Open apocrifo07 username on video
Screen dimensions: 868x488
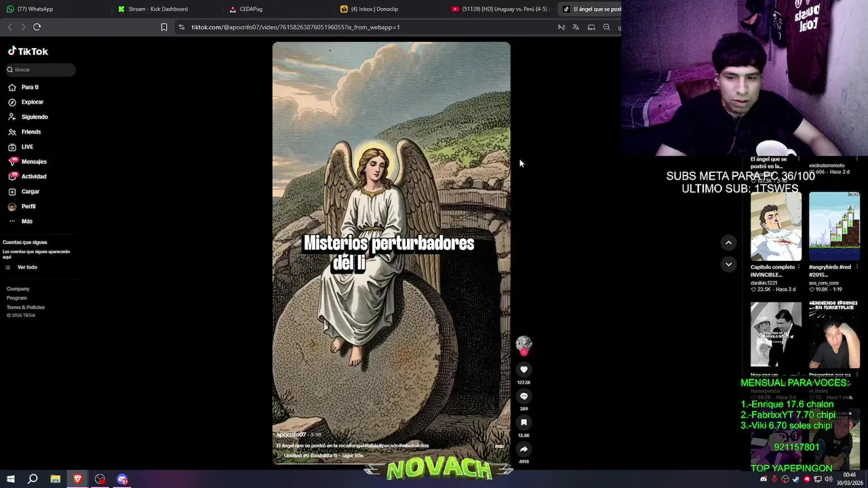coord(291,434)
